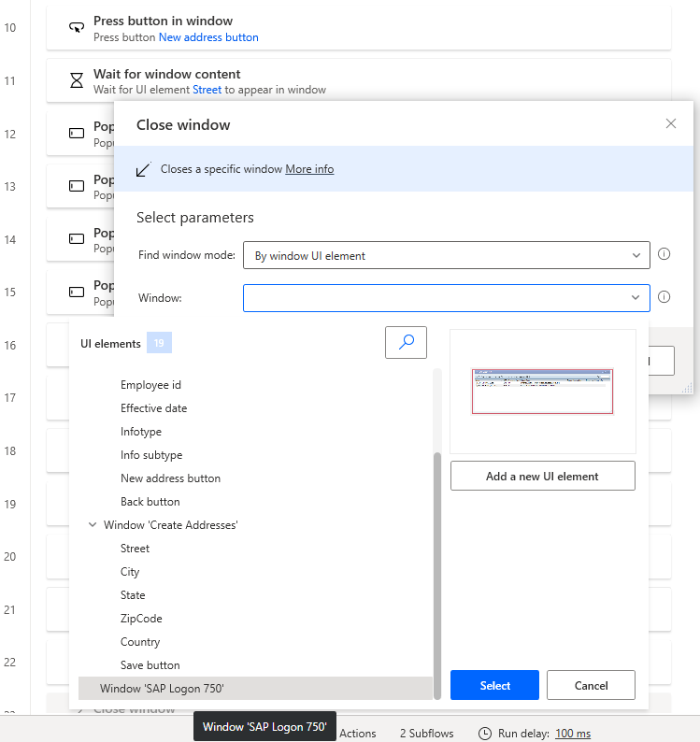Click the UI elements count badge 19
Viewport: 700px width, 742px height.
tap(159, 343)
